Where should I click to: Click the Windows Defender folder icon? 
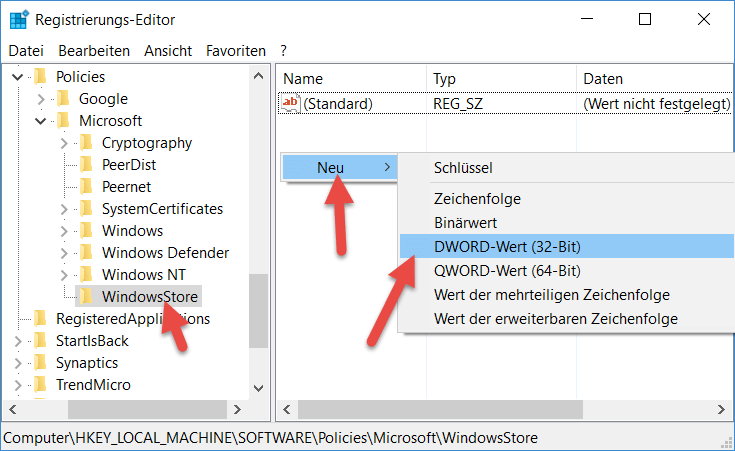[86, 253]
